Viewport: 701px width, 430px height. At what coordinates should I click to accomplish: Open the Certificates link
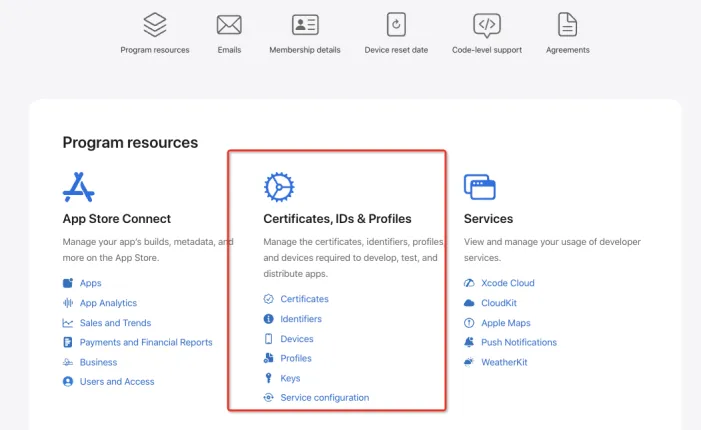[x=304, y=299]
